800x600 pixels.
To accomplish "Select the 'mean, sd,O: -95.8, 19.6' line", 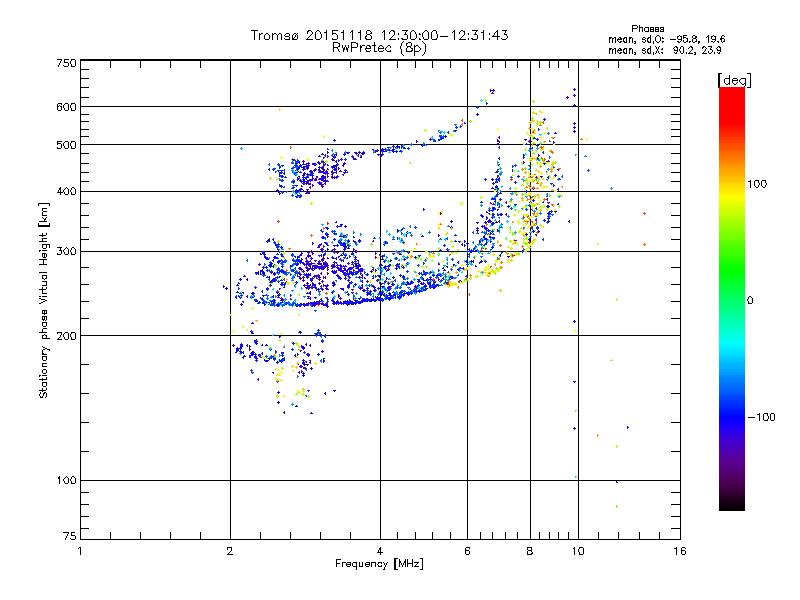I will [666, 39].
